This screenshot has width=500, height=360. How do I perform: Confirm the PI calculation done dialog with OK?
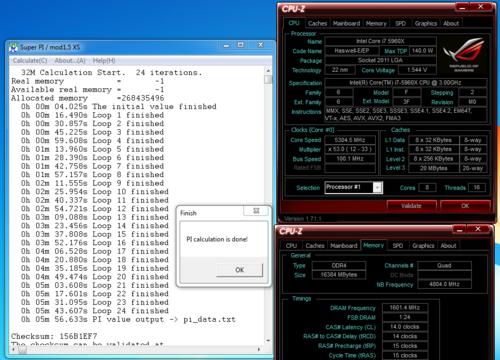pos(239,270)
